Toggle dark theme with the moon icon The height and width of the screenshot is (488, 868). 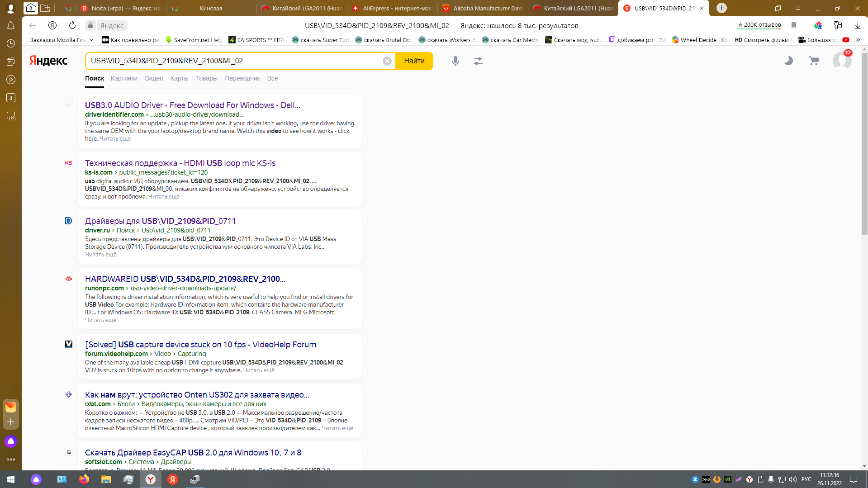pos(788,61)
